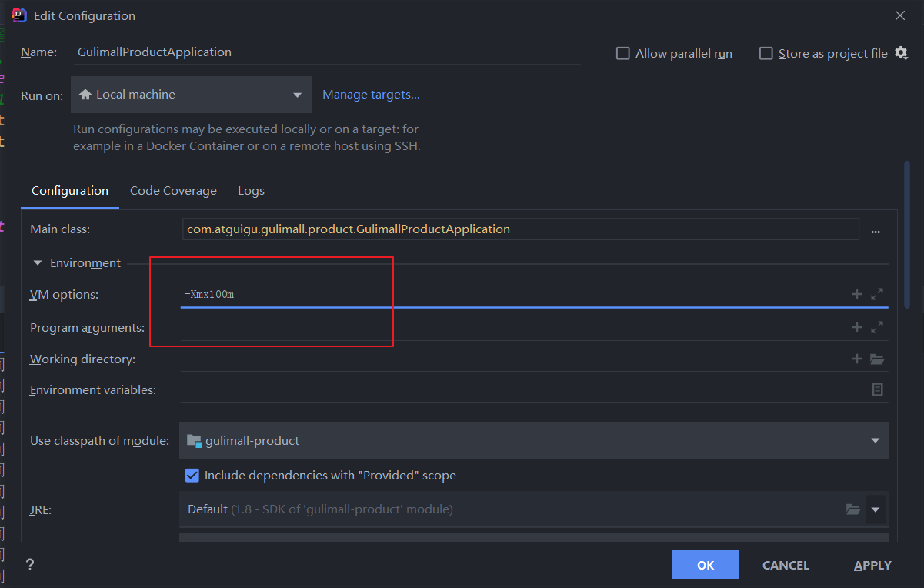Browse for JRE folder icon
924x588 pixels.
[852, 509]
